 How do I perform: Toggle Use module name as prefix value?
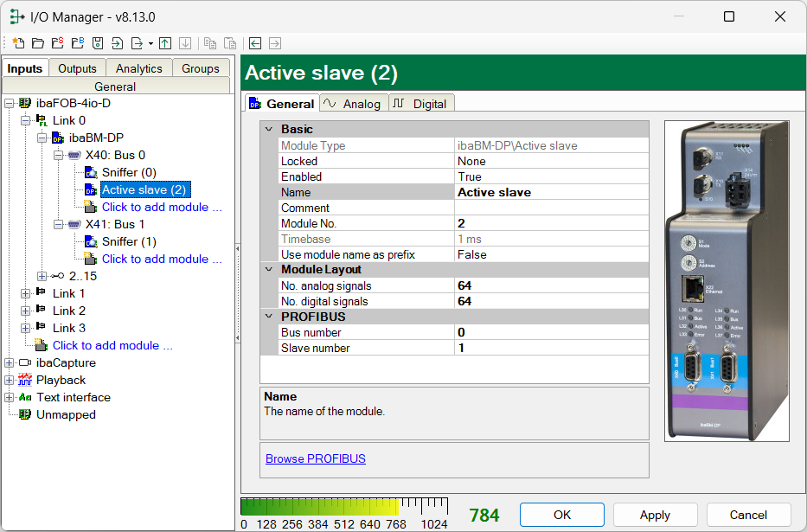click(x=551, y=254)
